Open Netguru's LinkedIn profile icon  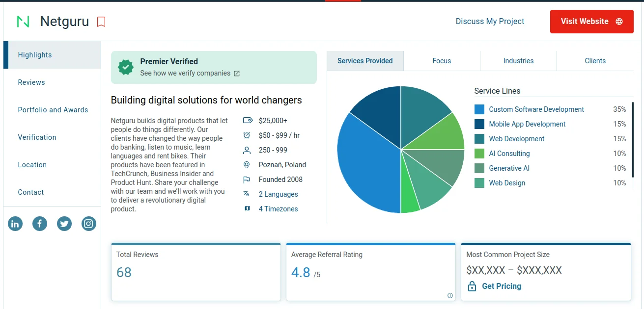click(15, 224)
